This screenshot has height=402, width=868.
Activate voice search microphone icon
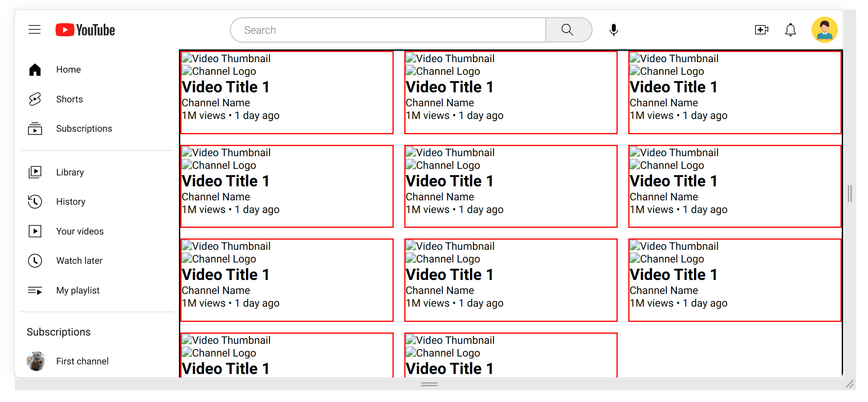pyautogui.click(x=613, y=30)
